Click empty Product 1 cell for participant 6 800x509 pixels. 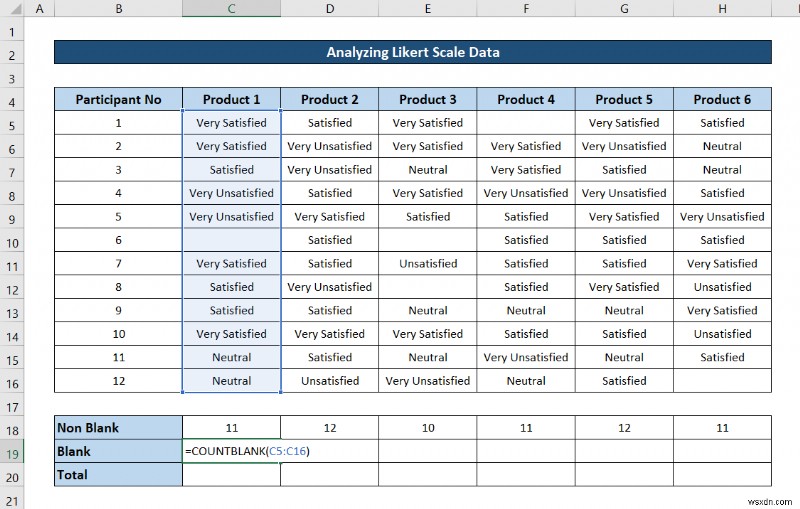pyautogui.click(x=231, y=240)
